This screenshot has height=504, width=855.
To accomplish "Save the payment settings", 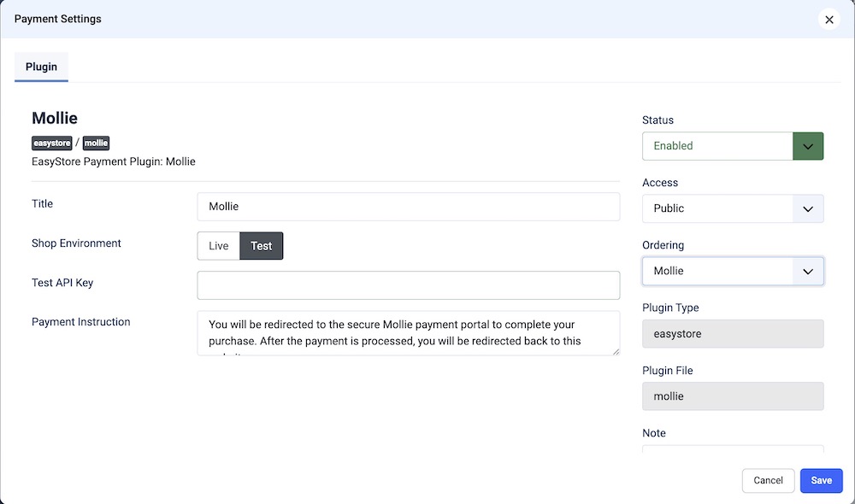I will 821,480.
